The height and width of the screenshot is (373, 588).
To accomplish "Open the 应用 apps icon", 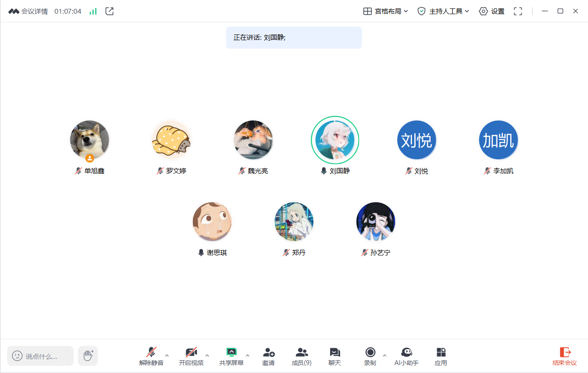I will tap(441, 356).
